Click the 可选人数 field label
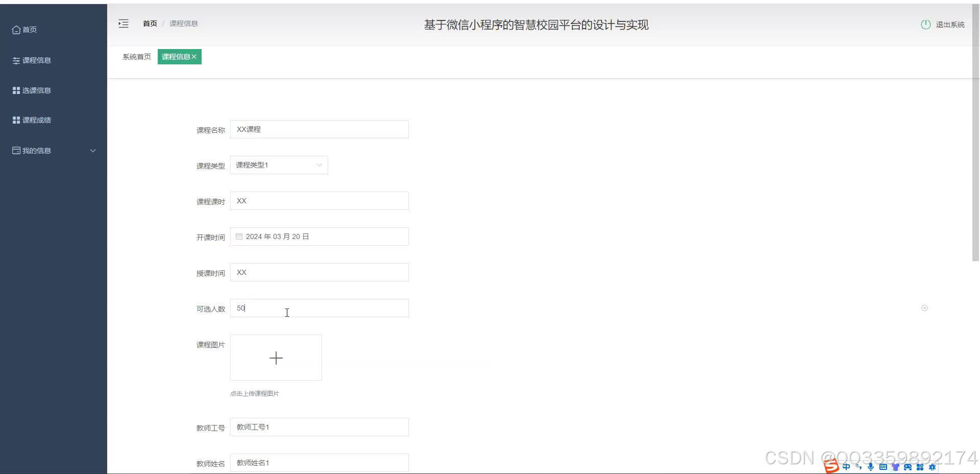The image size is (980, 474). (211, 309)
